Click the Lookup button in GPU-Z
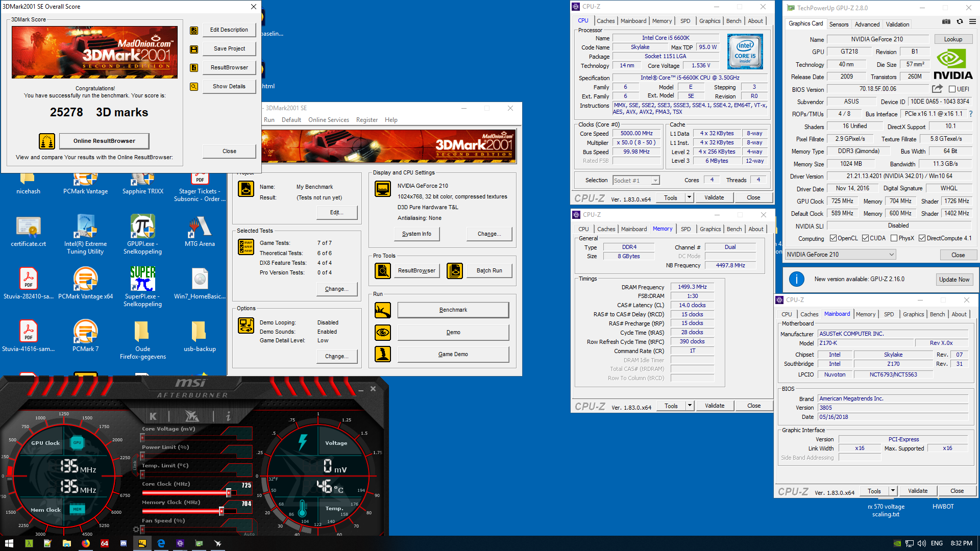 click(x=953, y=39)
